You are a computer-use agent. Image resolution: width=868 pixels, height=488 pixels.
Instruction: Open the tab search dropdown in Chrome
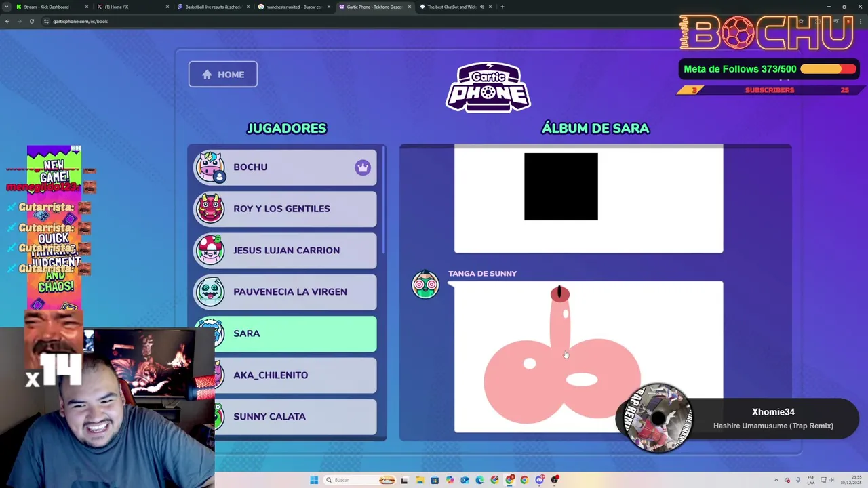pos(7,7)
